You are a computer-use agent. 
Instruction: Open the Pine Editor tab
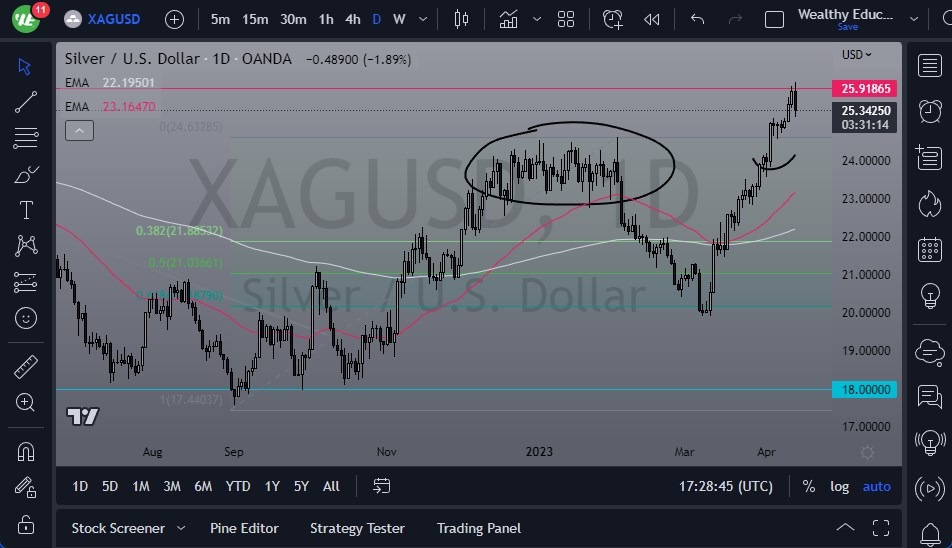tap(244, 528)
